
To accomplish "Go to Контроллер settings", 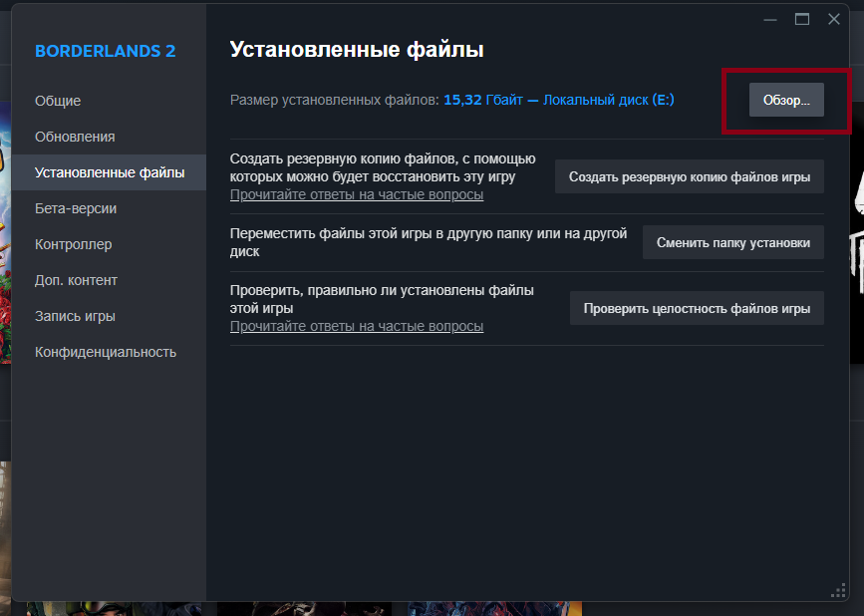I will tap(109, 244).
